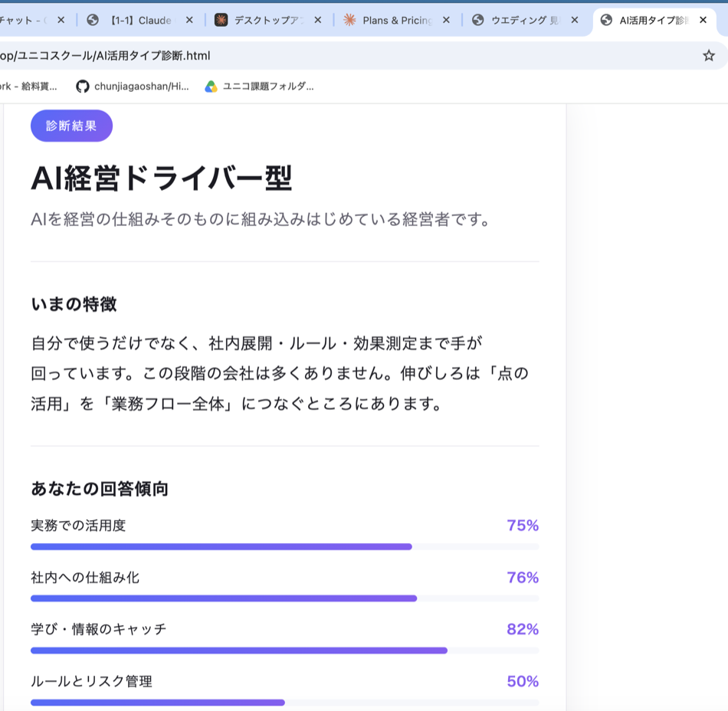728x711 pixels.
Task: Switch to the Plans & Pricing tab
Action: click(398, 21)
